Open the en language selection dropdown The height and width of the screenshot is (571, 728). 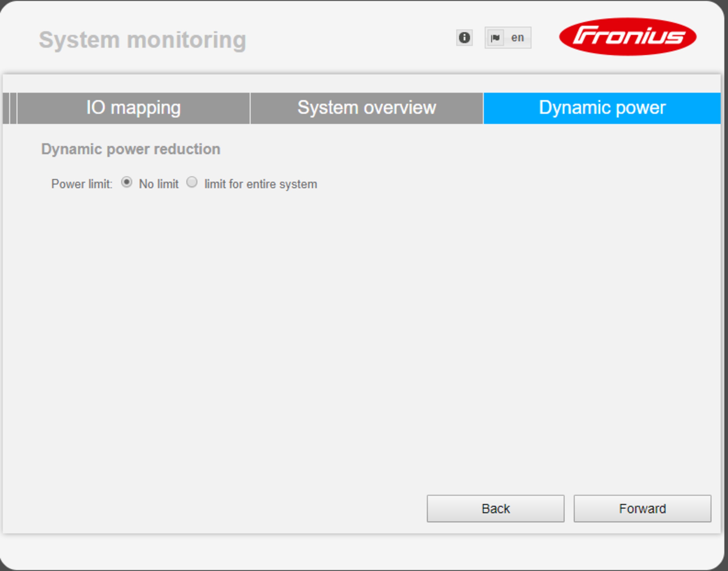point(508,38)
